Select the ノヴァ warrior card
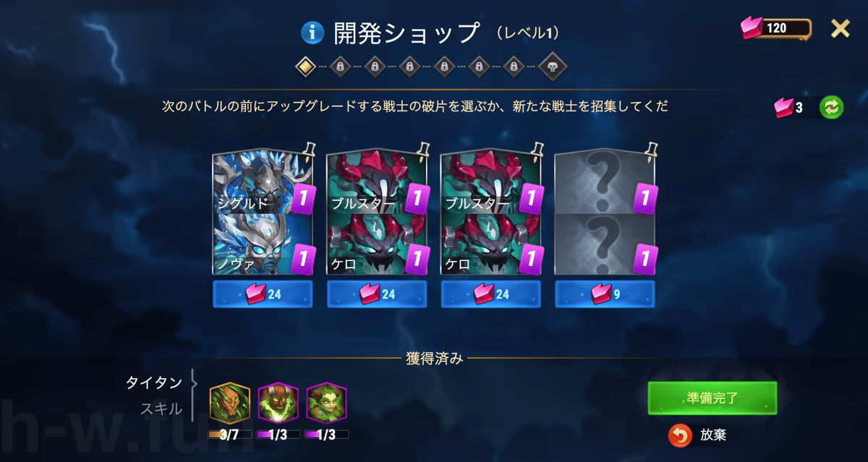The width and height of the screenshot is (868, 462). [x=263, y=246]
